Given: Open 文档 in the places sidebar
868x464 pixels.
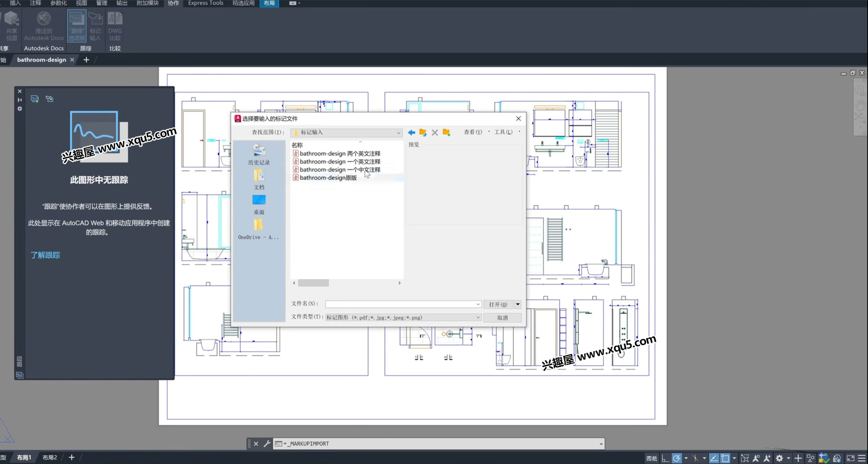Looking at the screenshot, I should 259,180.
